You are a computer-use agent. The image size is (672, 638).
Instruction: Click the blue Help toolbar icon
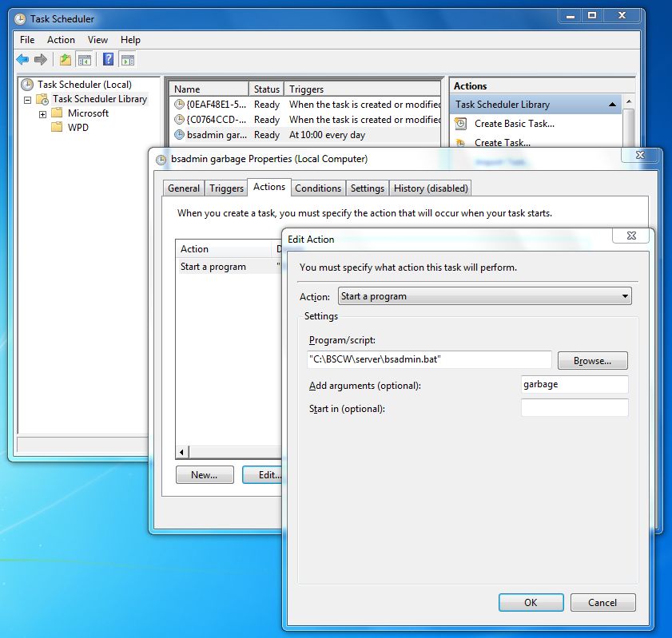108,60
